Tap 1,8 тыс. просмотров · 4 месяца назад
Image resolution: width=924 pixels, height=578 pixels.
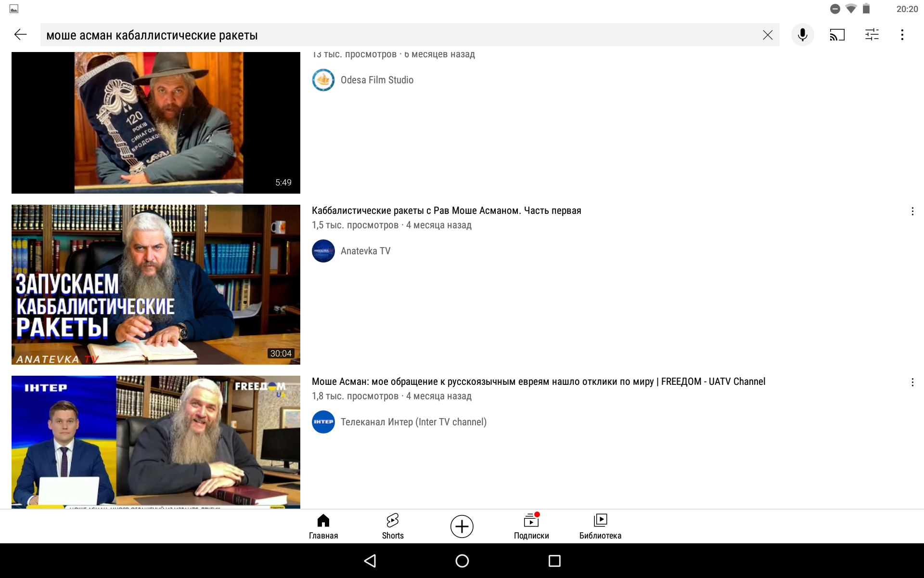click(392, 396)
